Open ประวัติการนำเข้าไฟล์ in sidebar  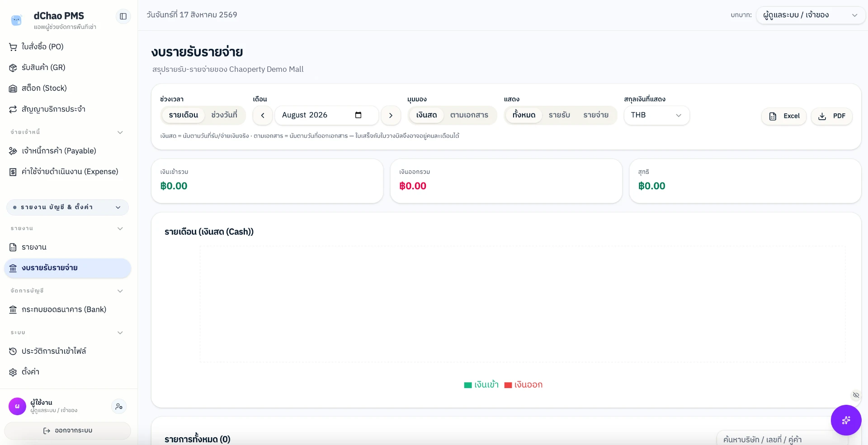[x=68, y=351]
